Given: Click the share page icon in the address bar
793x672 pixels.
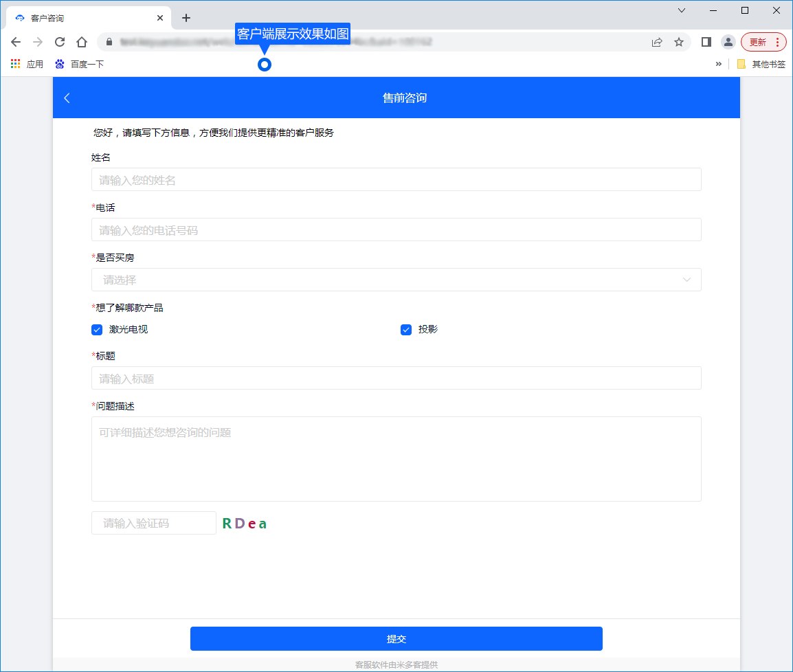Looking at the screenshot, I should tap(657, 42).
